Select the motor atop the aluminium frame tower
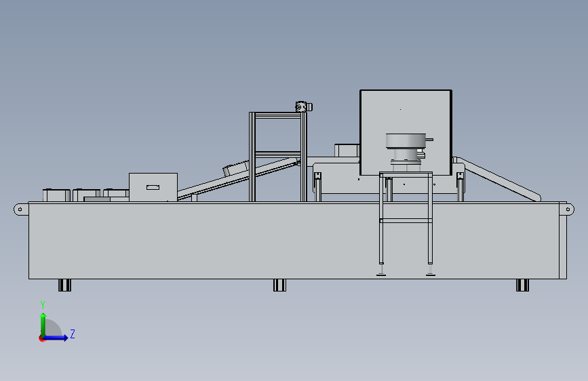Image resolution: width=588 pixels, height=381 pixels. (x=303, y=107)
